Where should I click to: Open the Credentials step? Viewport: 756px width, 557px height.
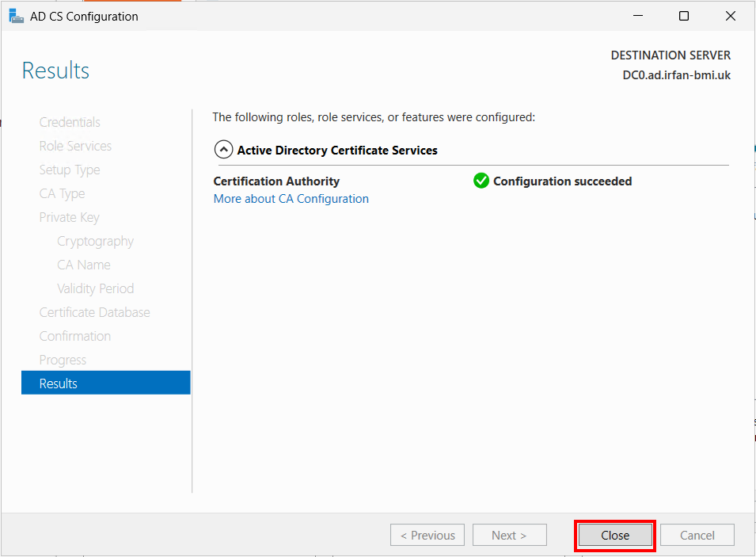coord(70,122)
